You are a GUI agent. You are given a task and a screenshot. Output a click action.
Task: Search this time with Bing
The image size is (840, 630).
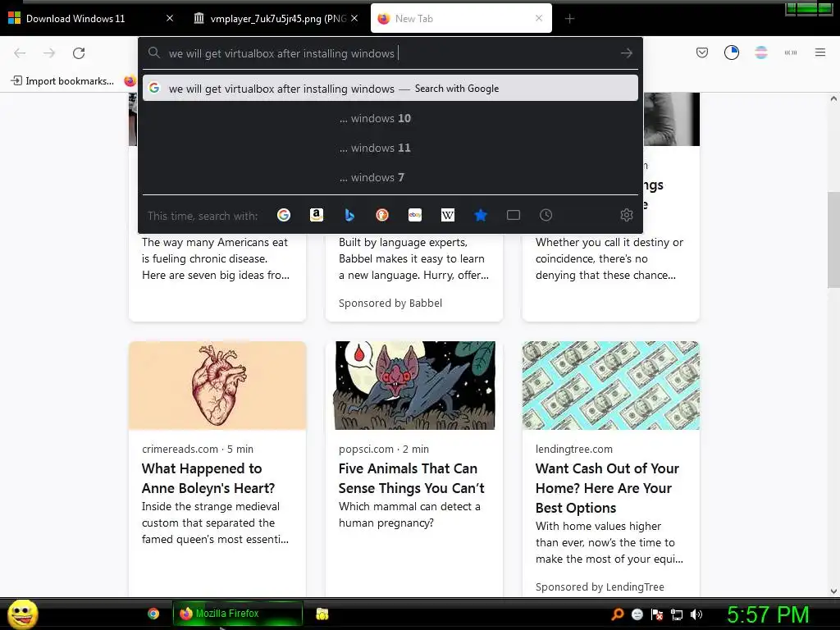[349, 216]
